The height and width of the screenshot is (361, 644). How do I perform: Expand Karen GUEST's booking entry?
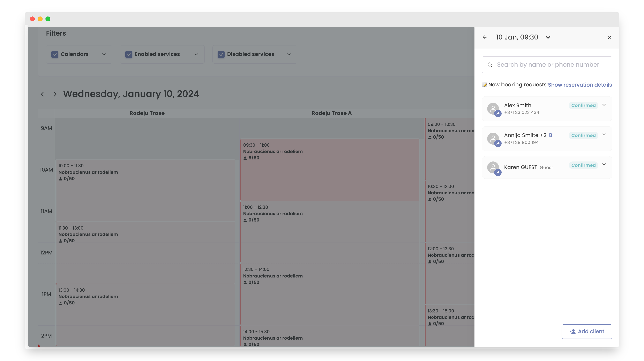[604, 164]
